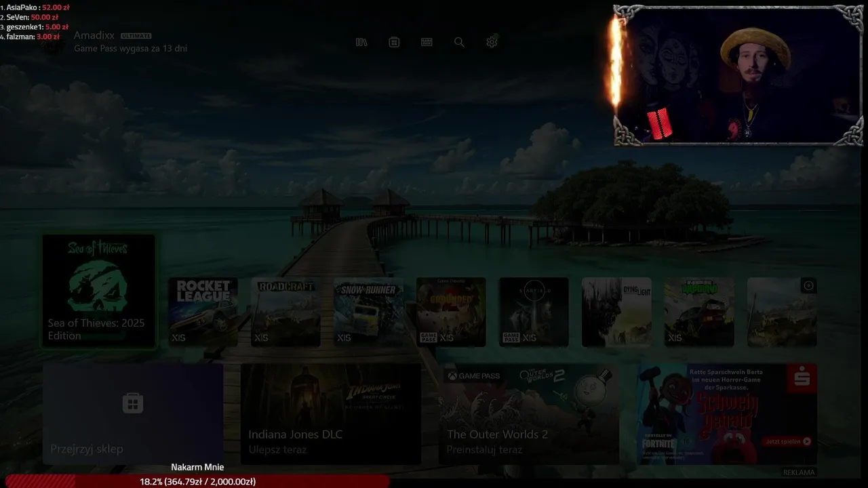Click the search magnifier icon
Viewport: 868px width, 488px height.
(459, 42)
